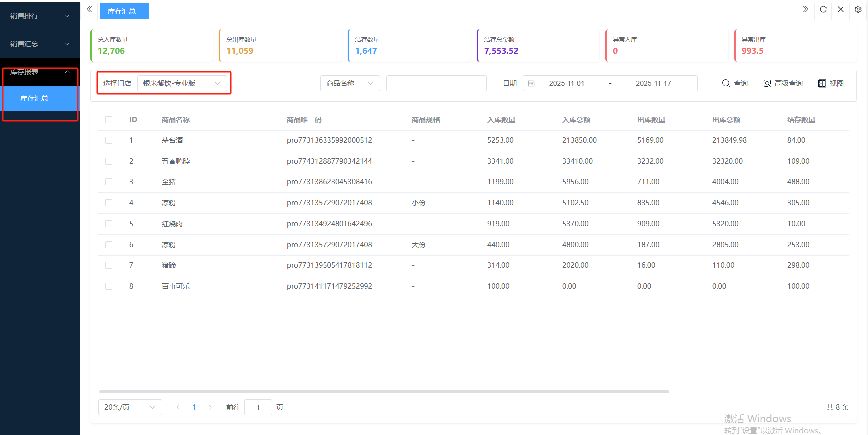Viewport: 868px width, 435px height.
Task: Click the product search text input
Action: tap(436, 83)
